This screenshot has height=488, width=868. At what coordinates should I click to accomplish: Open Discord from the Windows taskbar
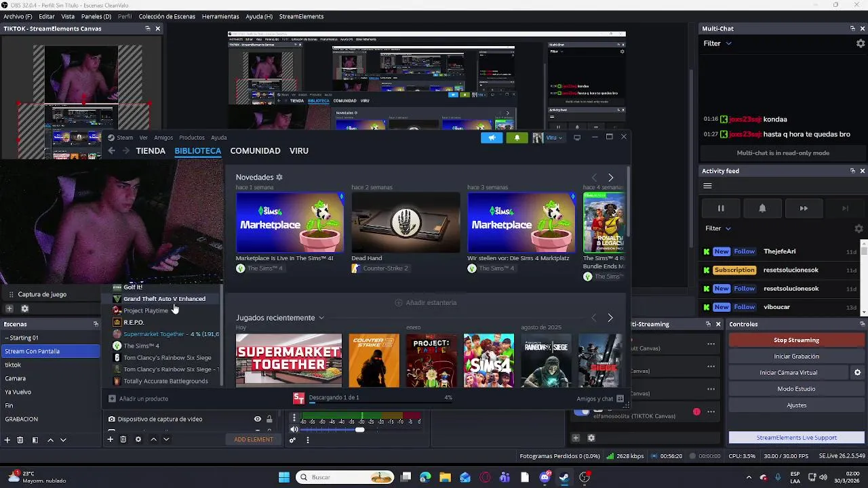(x=545, y=477)
